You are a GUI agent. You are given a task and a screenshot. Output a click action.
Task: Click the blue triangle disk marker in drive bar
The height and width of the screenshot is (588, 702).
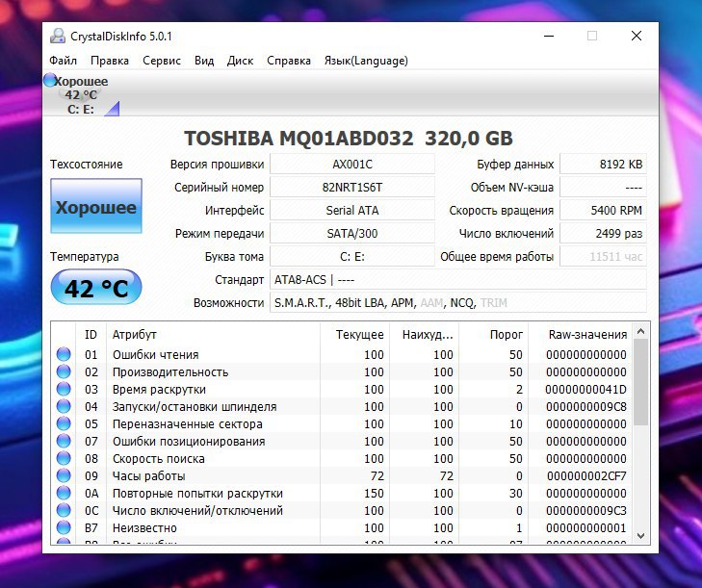pos(113,109)
